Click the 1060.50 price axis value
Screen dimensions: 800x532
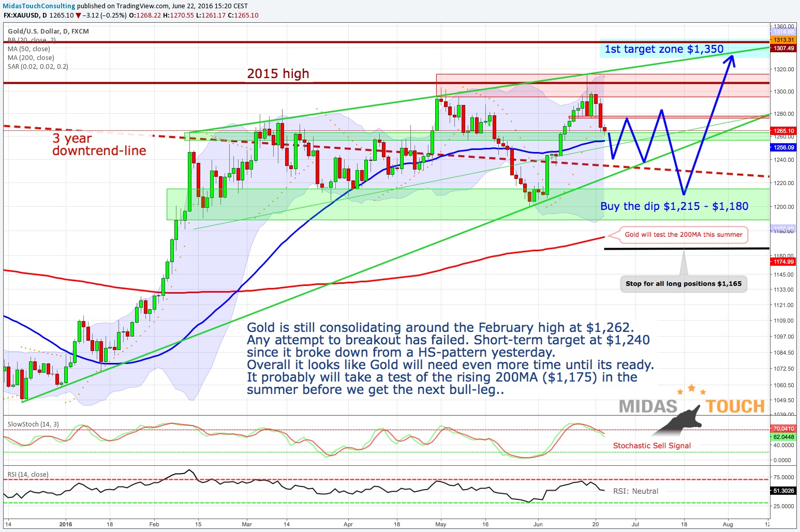point(783,385)
